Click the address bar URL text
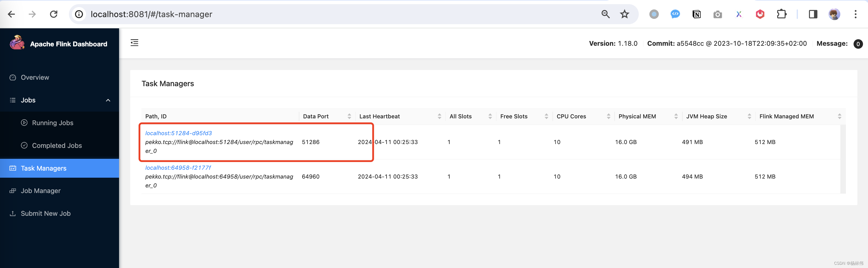Image resolution: width=868 pixels, height=268 pixels. (x=151, y=14)
